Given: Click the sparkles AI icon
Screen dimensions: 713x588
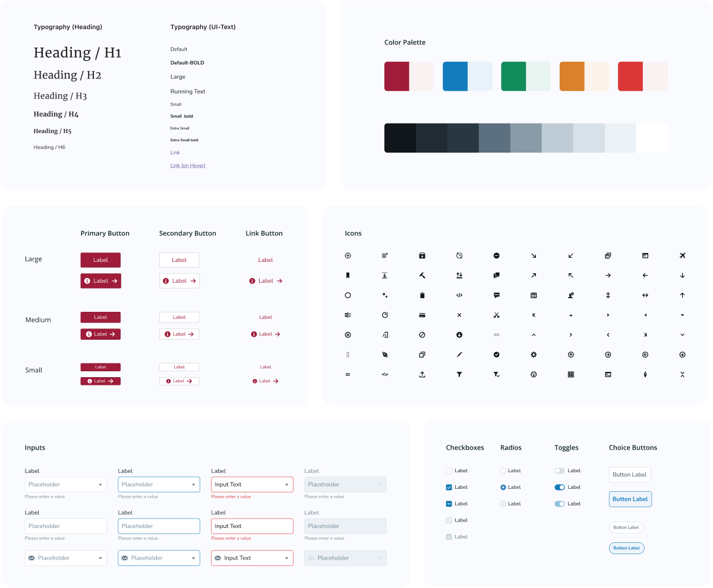Looking at the screenshot, I should pos(385,295).
